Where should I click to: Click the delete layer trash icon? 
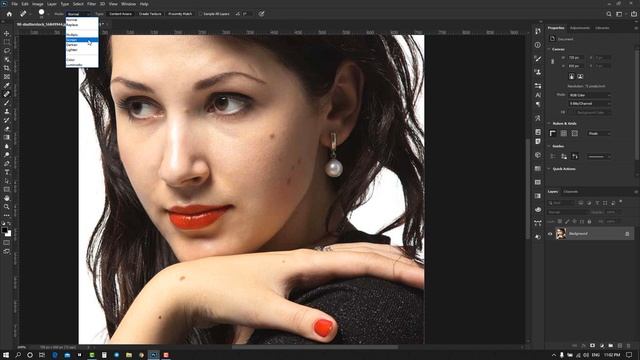[x=628, y=346]
